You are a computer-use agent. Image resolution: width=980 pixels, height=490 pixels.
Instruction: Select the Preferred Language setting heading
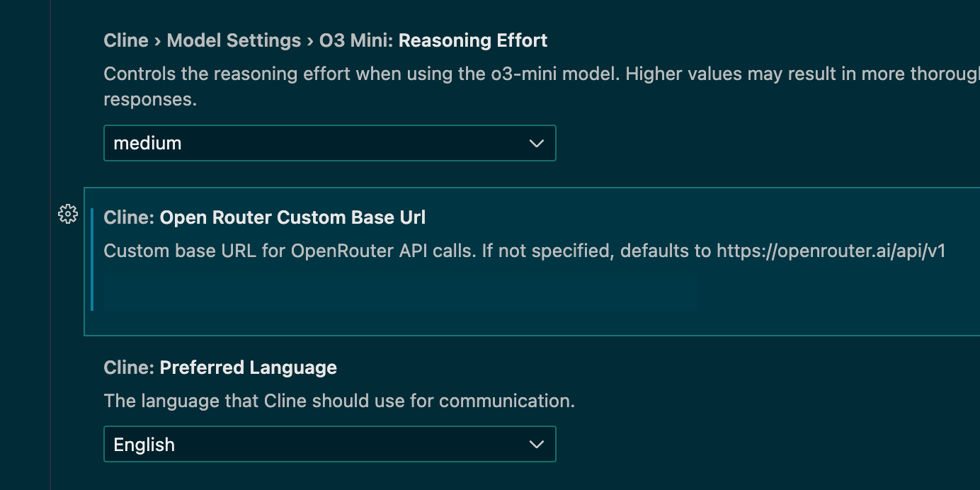249,367
